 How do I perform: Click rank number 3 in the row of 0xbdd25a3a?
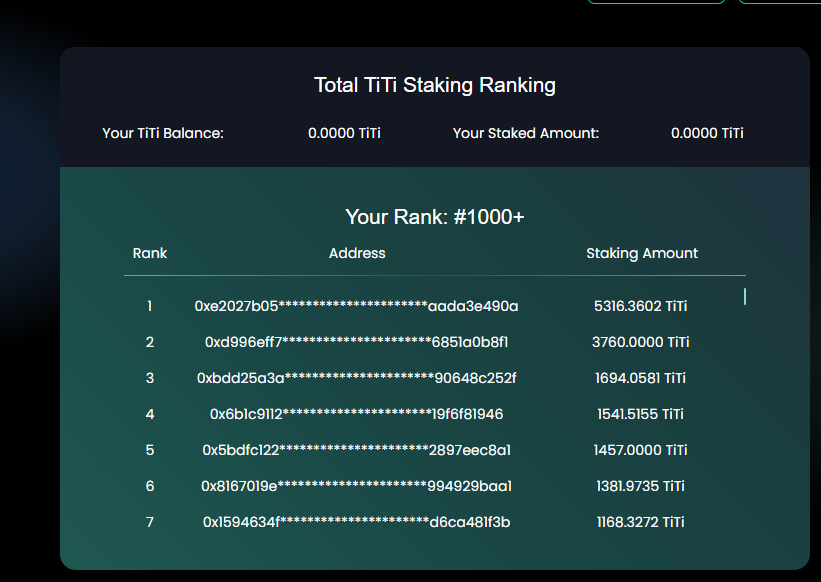tap(150, 378)
